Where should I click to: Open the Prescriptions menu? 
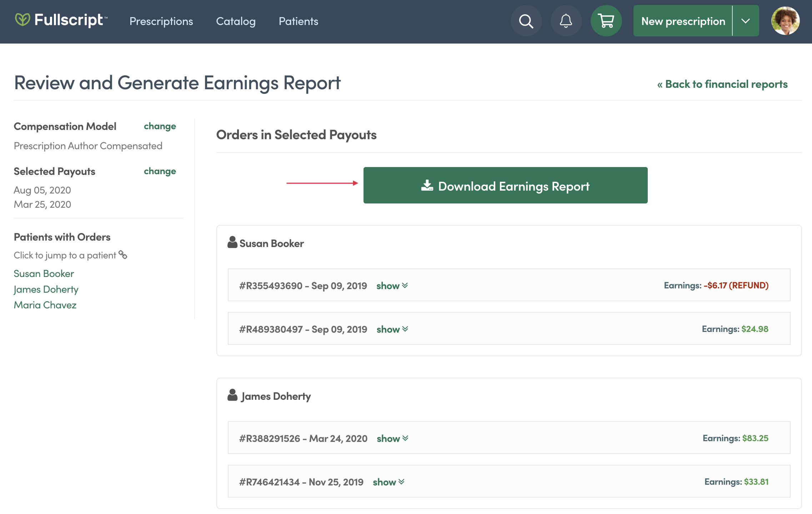tap(161, 21)
